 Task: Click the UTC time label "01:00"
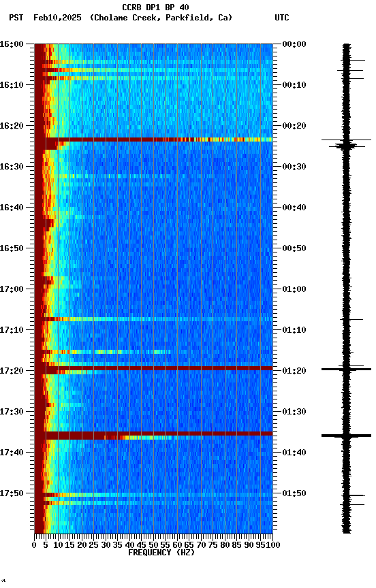tap(294, 289)
